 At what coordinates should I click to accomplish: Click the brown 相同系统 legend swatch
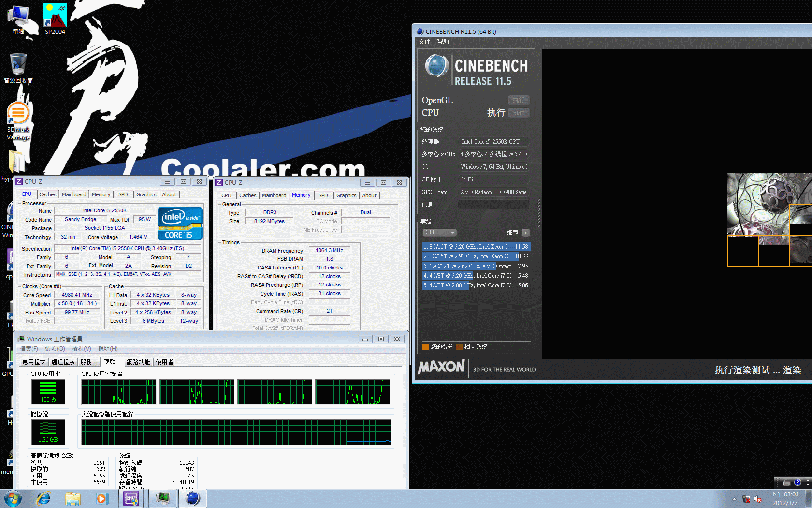tap(459, 347)
